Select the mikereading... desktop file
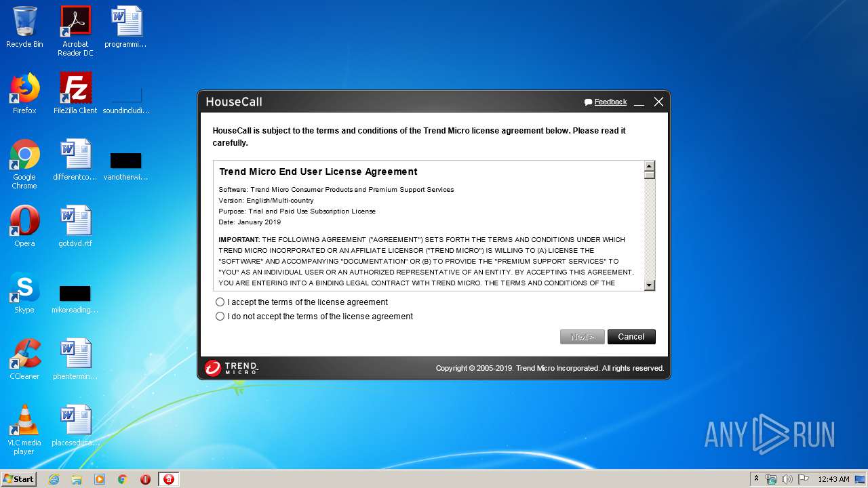The image size is (868, 488). 75,299
